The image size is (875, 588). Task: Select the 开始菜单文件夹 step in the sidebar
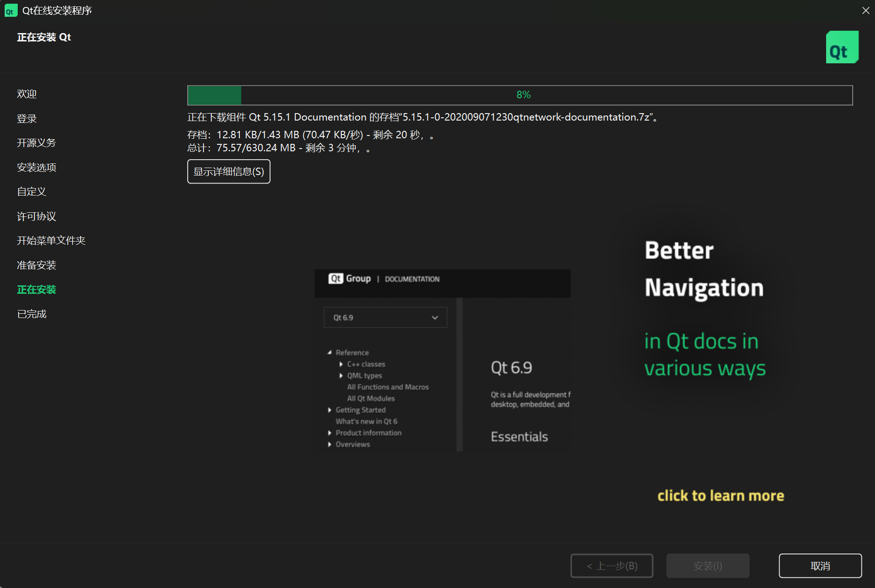pos(51,240)
